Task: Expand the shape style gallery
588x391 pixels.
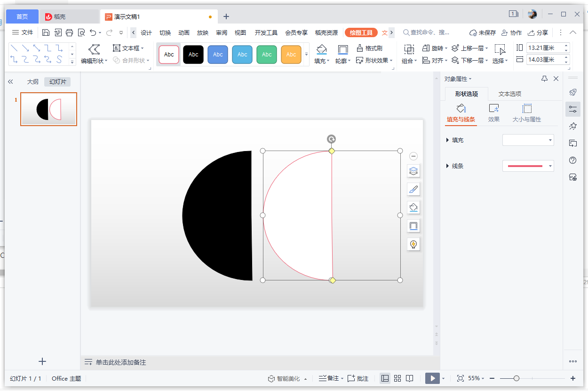Action: pos(307,55)
